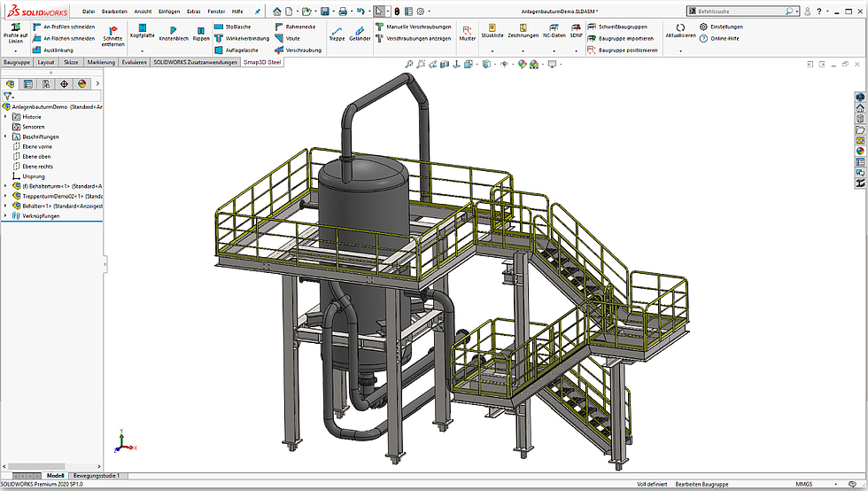Click the SDNF export icon
Screen dimensions: 868x491
click(576, 29)
